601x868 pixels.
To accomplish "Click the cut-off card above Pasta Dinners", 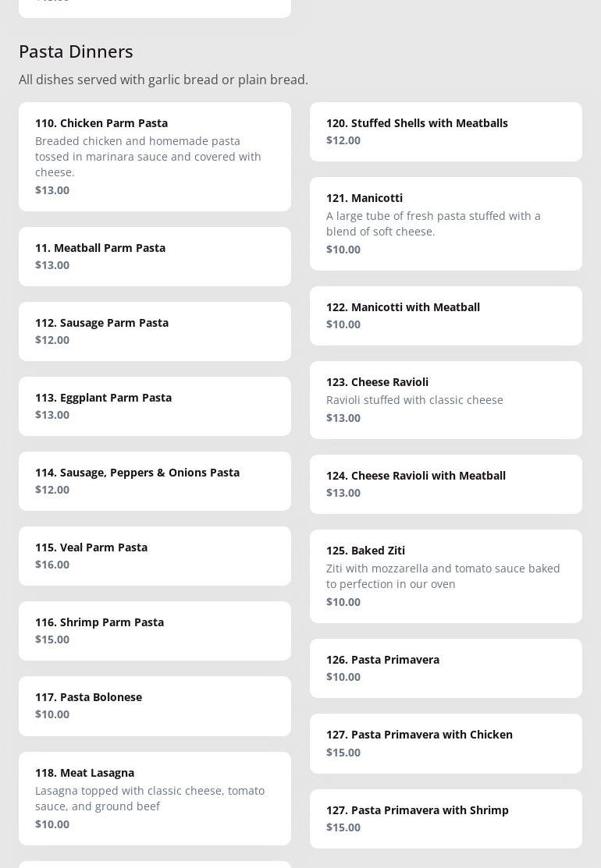I will (x=155, y=8).
